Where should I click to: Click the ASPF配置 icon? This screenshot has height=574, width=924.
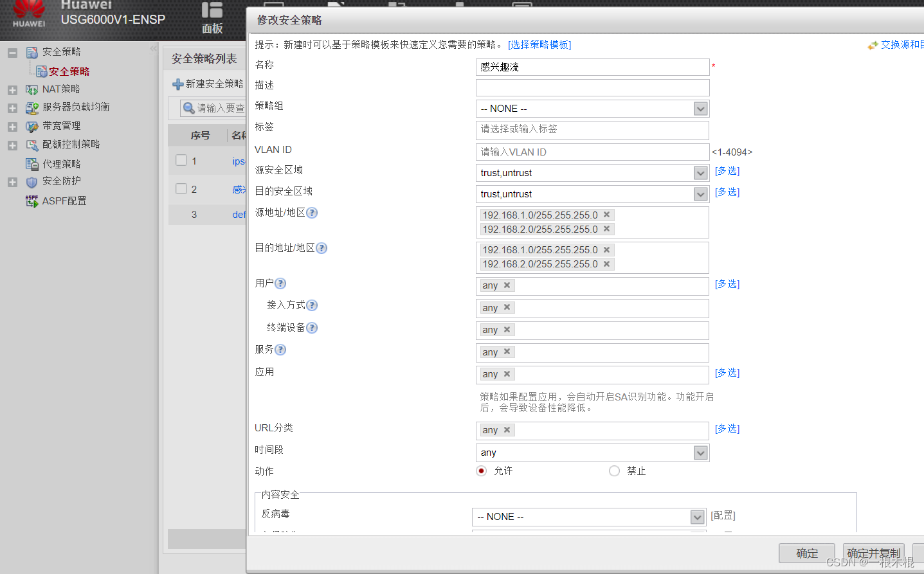pyautogui.click(x=32, y=201)
